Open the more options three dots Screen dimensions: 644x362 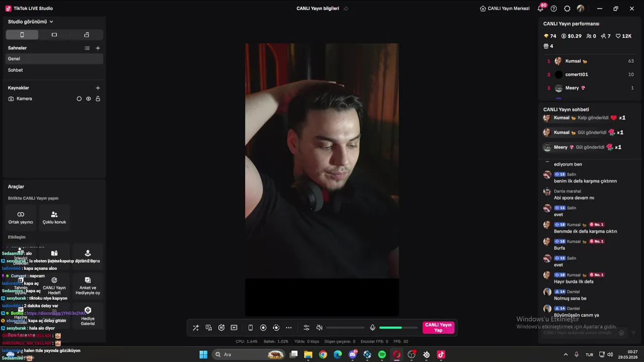coord(289,328)
